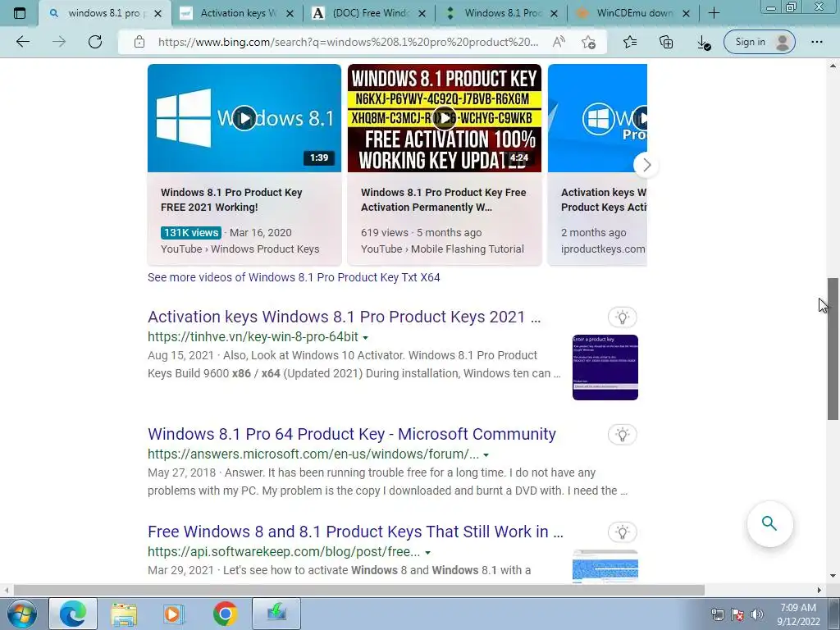Open Free Windows 8 and 8.1 Product Keys result
This screenshot has width=840, height=630.
(x=355, y=532)
